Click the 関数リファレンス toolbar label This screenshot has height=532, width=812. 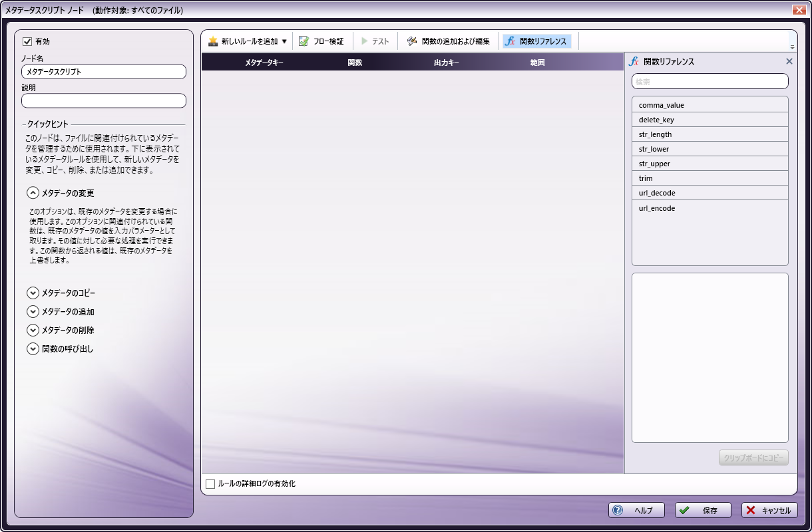[543, 41]
